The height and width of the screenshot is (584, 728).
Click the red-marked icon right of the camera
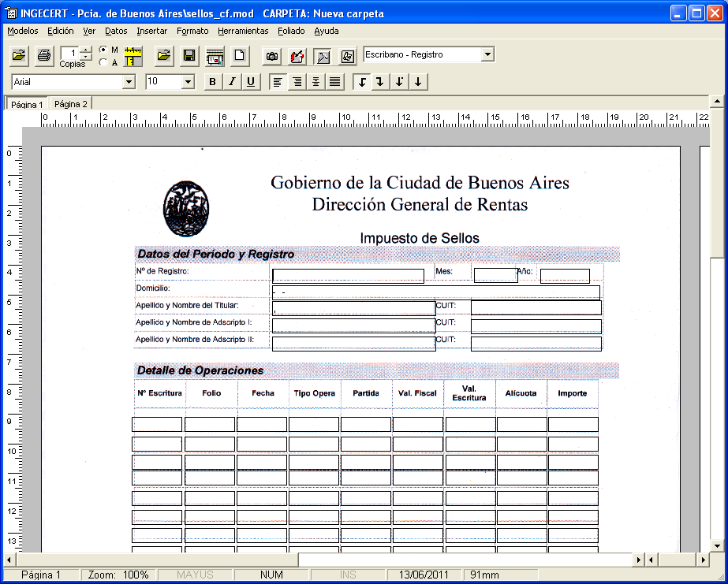click(297, 56)
